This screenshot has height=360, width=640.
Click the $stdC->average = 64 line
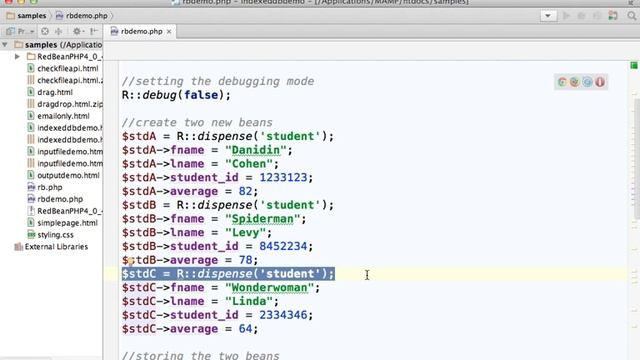tap(190, 329)
